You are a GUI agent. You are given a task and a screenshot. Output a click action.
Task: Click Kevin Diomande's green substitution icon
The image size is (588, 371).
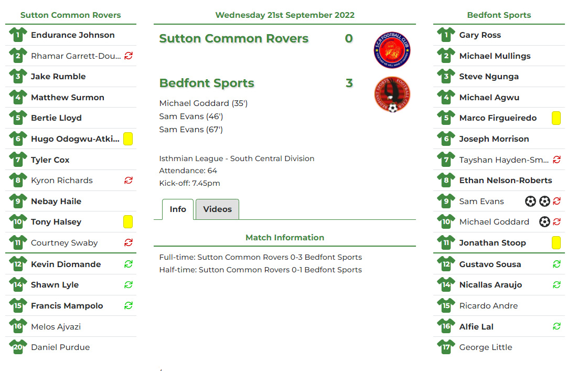click(129, 264)
